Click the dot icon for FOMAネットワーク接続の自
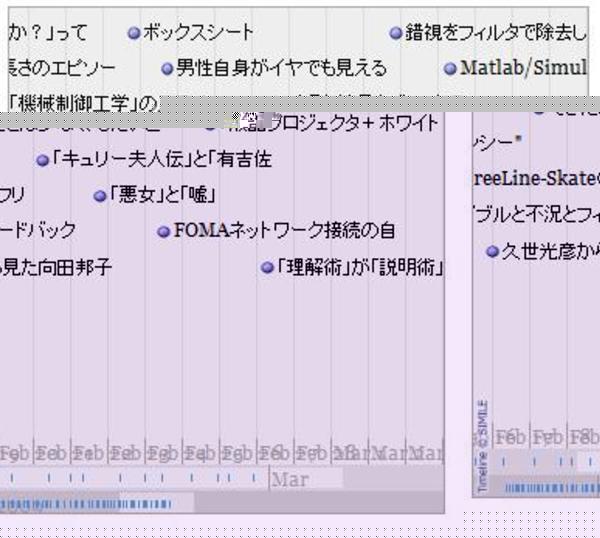This screenshot has height=538, width=600. (164, 232)
